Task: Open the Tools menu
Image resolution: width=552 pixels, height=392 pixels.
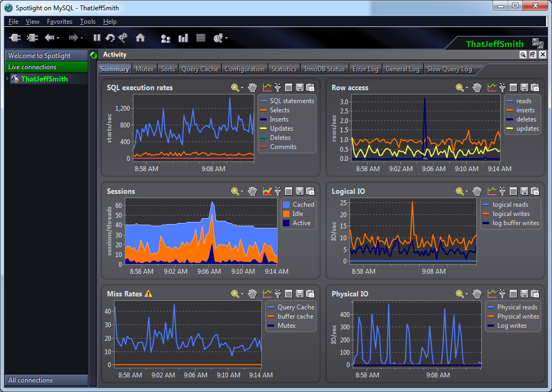Action: point(87,22)
